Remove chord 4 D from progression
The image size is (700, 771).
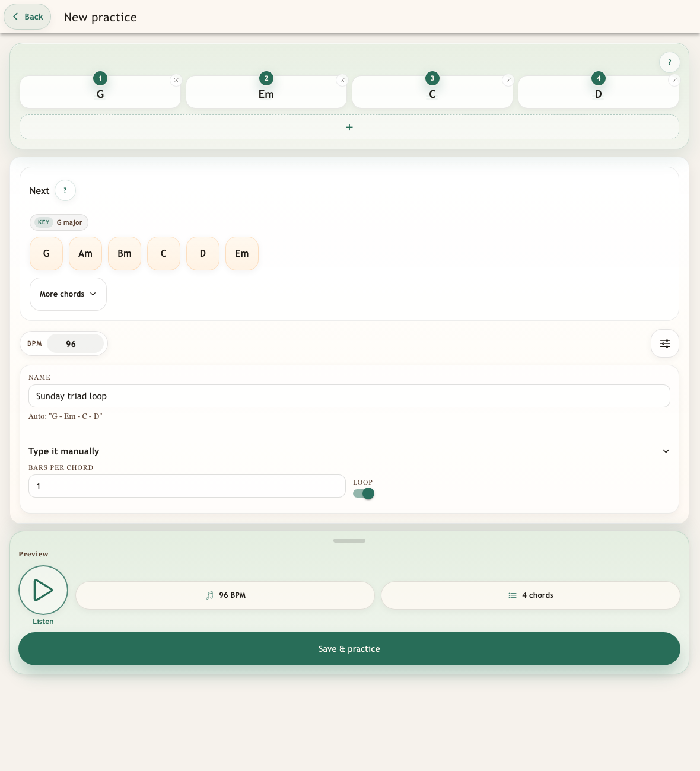pyautogui.click(x=674, y=80)
